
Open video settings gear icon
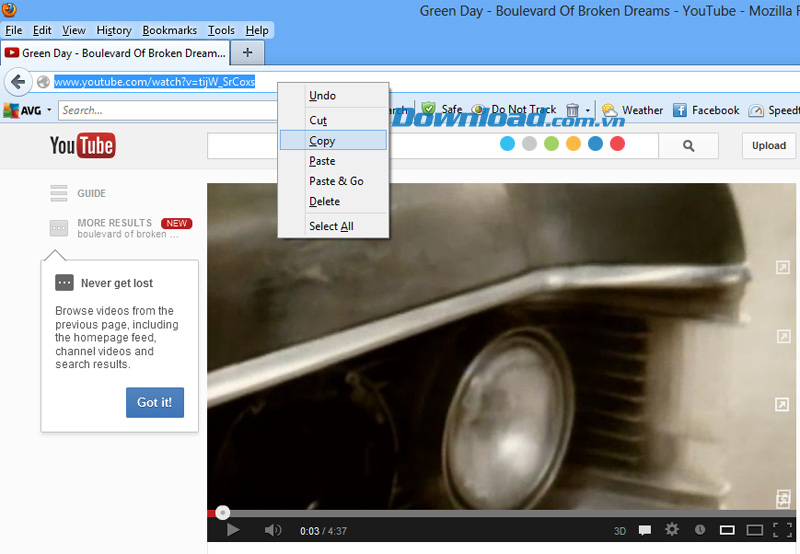[672, 530]
